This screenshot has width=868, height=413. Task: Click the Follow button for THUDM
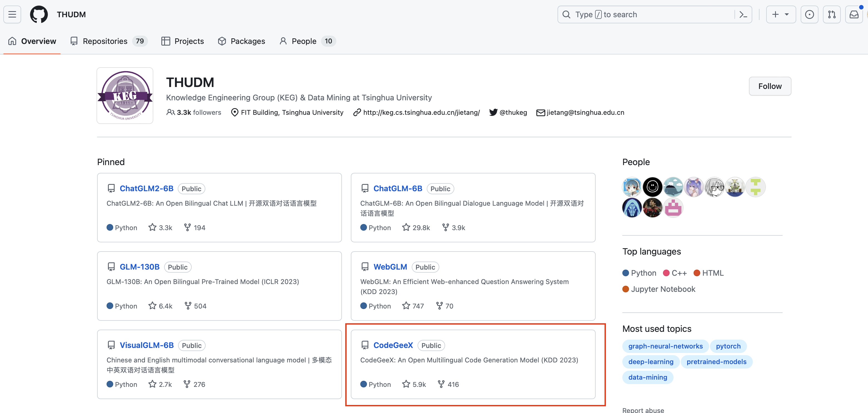770,86
